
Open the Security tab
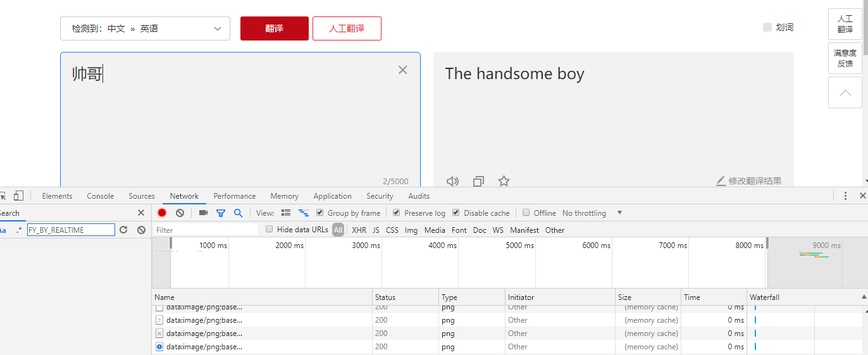point(380,196)
